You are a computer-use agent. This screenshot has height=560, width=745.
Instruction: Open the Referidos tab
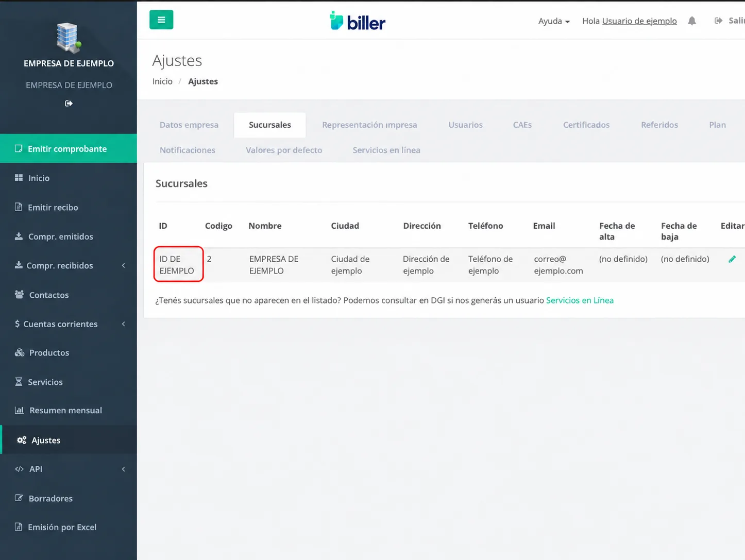(659, 125)
